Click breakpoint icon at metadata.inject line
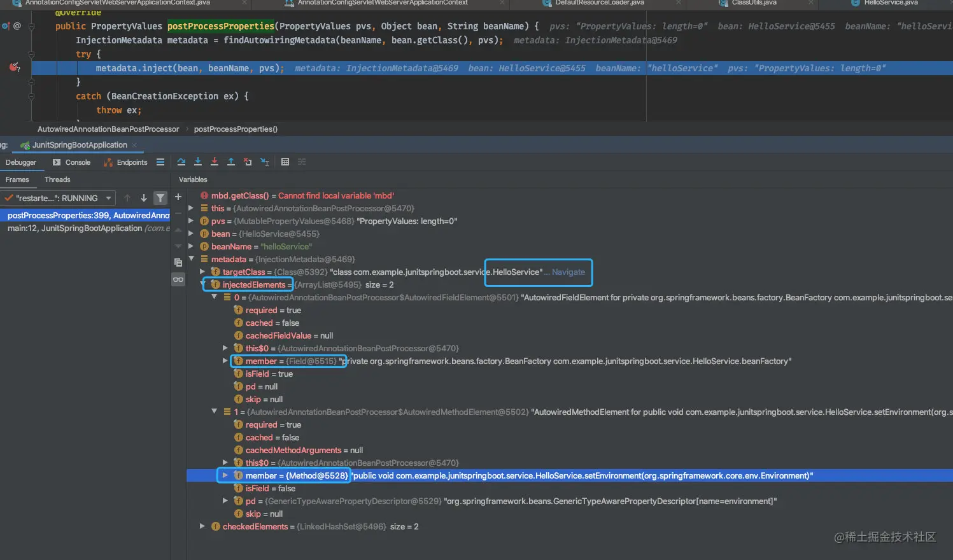The height and width of the screenshot is (560, 953). [14, 67]
